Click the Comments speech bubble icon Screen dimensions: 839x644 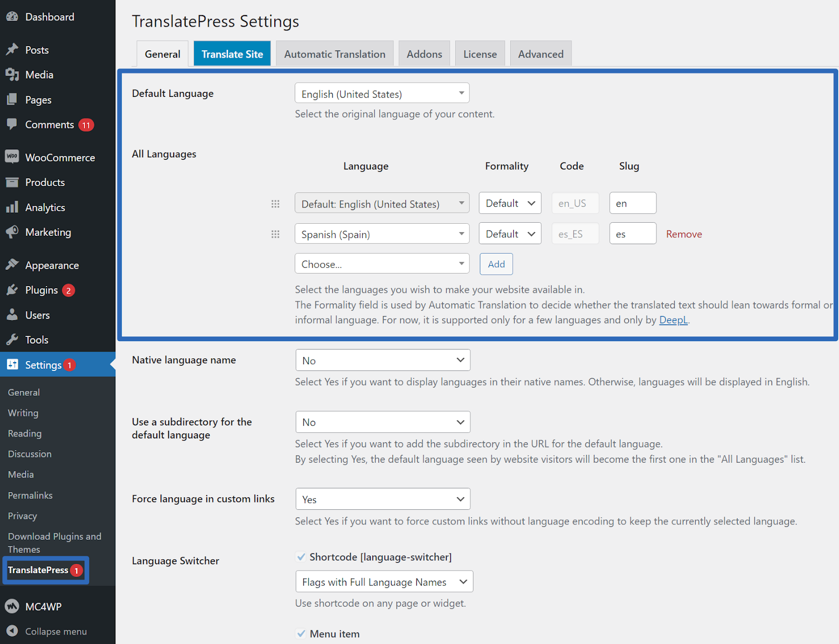12,124
